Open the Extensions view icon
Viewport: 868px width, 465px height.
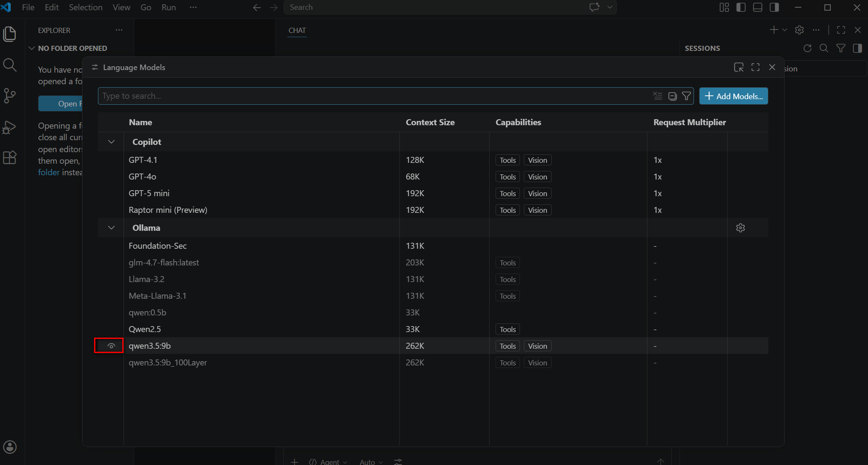(x=9, y=158)
